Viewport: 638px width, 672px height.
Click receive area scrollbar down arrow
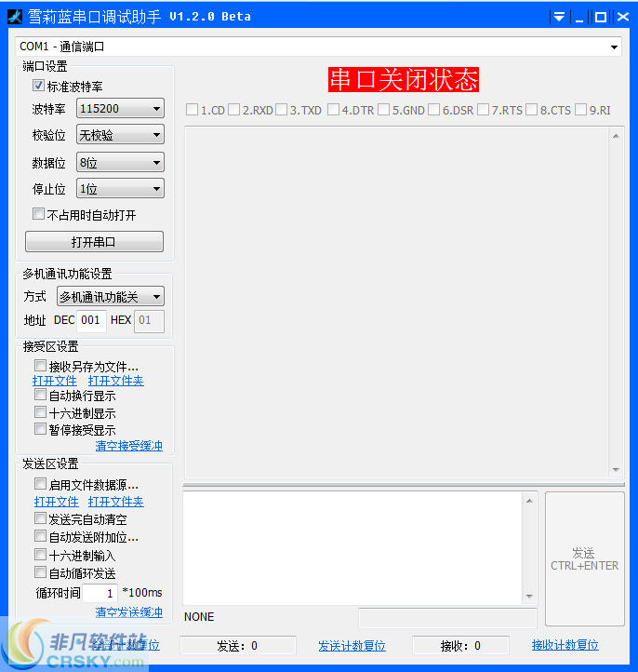tap(616, 470)
